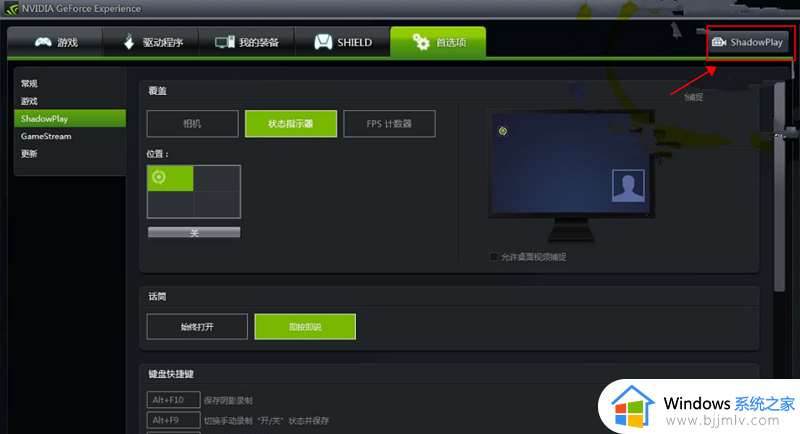This screenshot has width=800, height=434.
Task: Select 常规 in the left sidebar
Action: pyautogui.click(x=29, y=84)
